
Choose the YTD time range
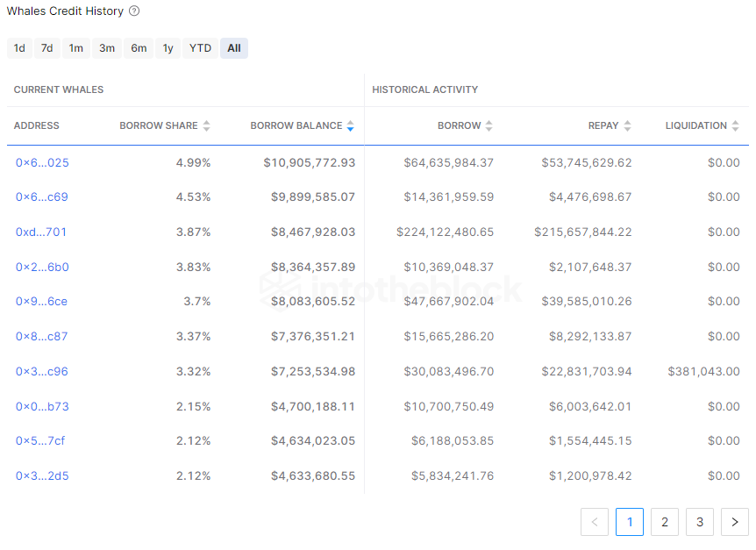tap(200, 48)
